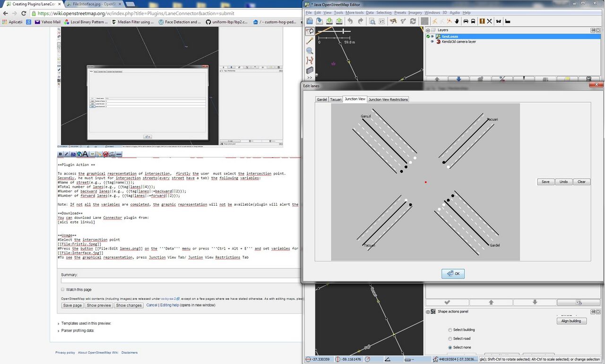This screenshot has height=364, width=605.
Task: Toggle visibility eye of Kendzi3d camera layer
Action: [x=432, y=42]
